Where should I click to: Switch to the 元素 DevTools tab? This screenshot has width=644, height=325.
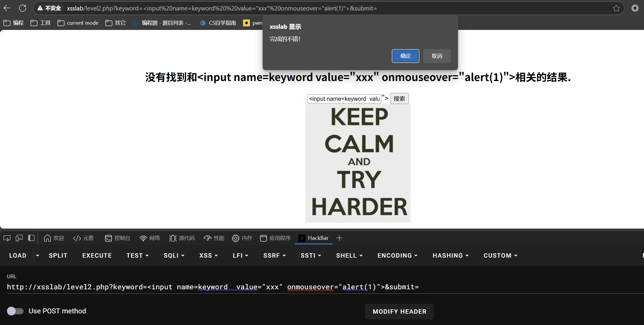click(x=84, y=238)
